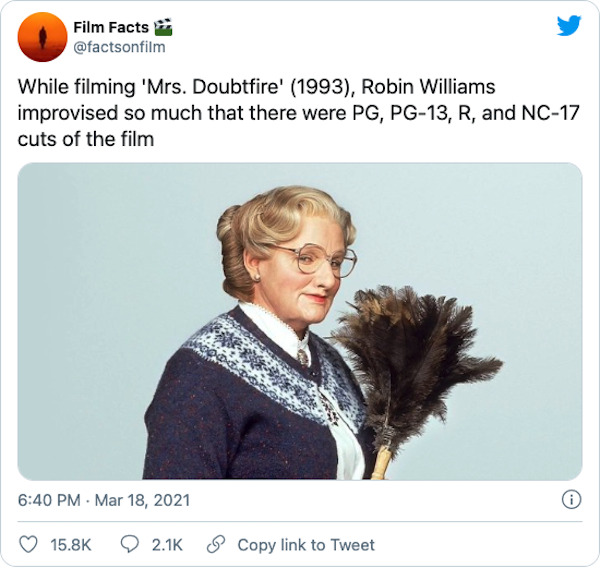Select Copy link to Tweet
Viewport: 600px width, 568px height.
(x=306, y=545)
